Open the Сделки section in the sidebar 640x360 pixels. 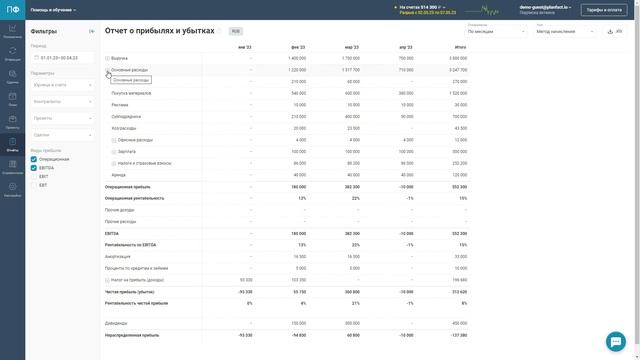[x=13, y=76]
